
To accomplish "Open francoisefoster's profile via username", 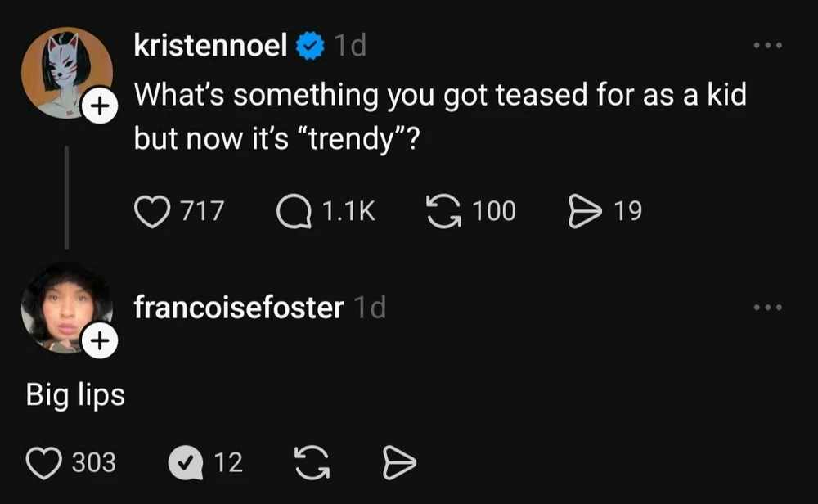I will click(x=238, y=308).
